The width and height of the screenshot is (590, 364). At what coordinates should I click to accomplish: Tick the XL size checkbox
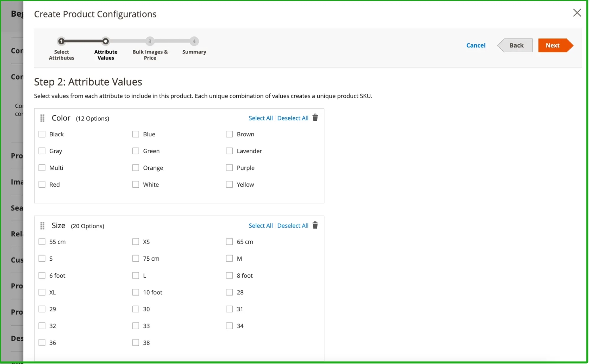pyautogui.click(x=42, y=292)
